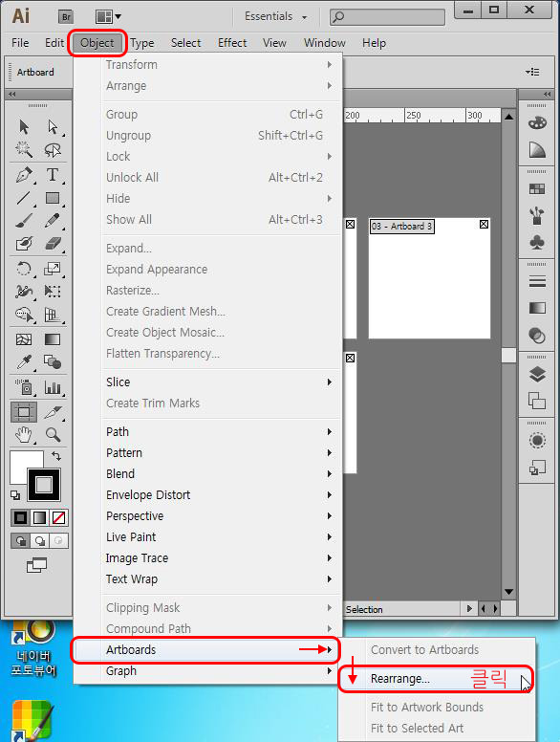Open the Object menu
This screenshot has width=560, height=742.
tap(97, 43)
